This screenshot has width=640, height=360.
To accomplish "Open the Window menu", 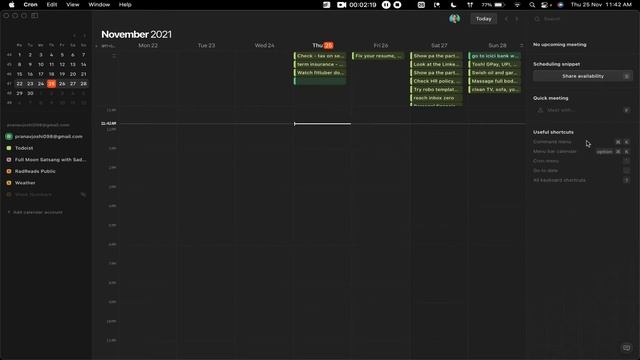I will tap(99, 4).
